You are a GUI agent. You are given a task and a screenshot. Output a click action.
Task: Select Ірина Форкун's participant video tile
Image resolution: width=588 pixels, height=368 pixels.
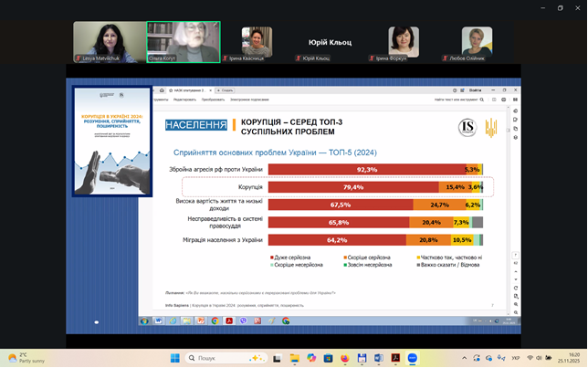coord(403,42)
